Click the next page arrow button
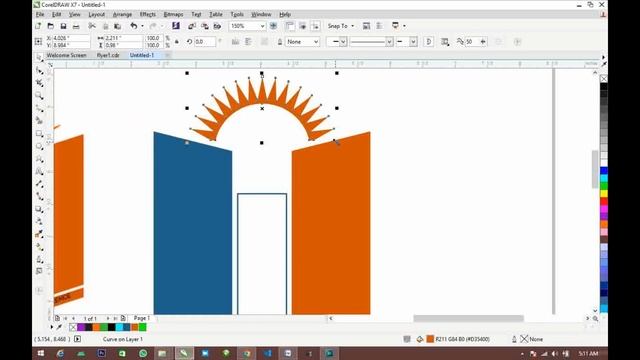 (108, 318)
